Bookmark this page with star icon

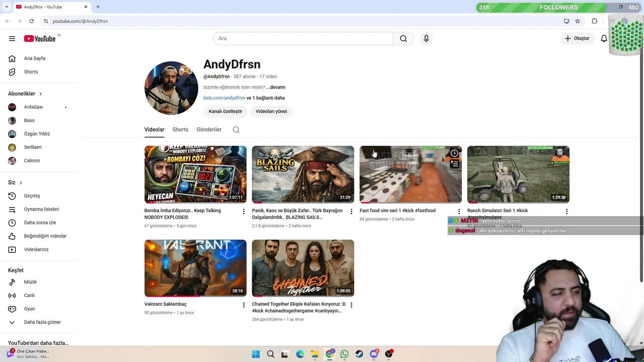point(578,21)
